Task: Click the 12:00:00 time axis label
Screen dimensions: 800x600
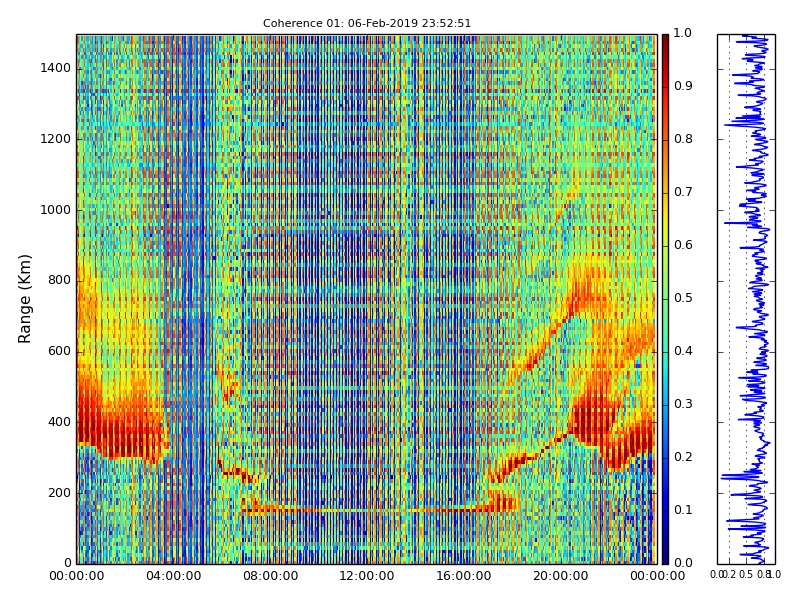Action: [x=367, y=576]
